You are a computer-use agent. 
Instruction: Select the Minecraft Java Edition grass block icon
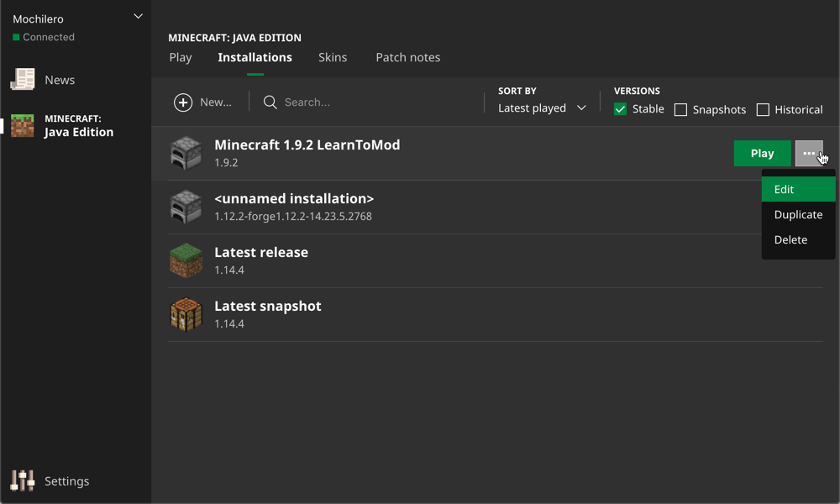point(23,126)
